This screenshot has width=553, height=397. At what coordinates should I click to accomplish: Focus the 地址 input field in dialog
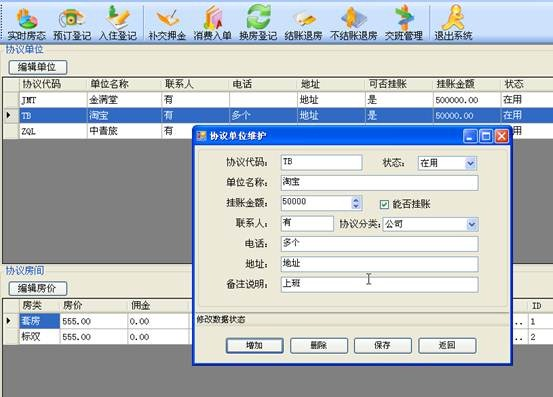[x=379, y=264]
